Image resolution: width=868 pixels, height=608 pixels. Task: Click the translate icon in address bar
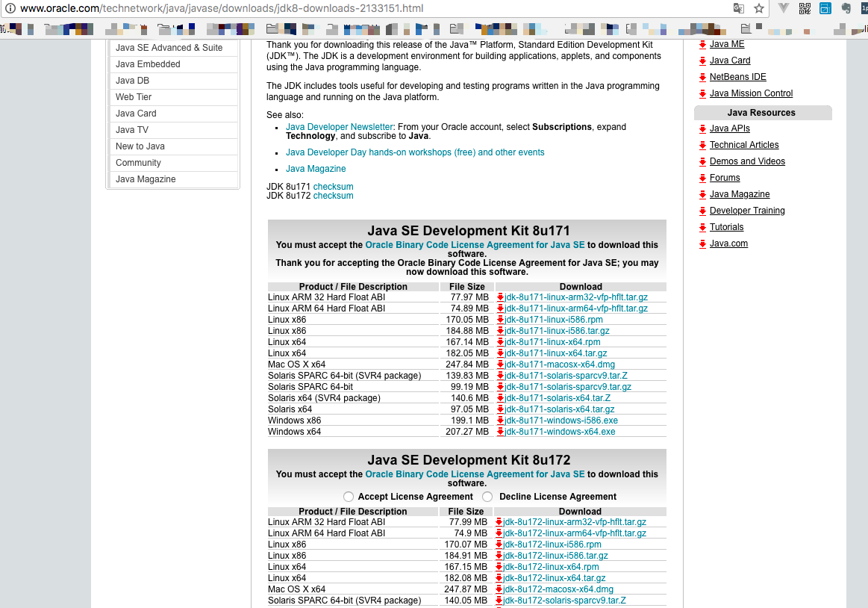pyautogui.click(x=738, y=8)
